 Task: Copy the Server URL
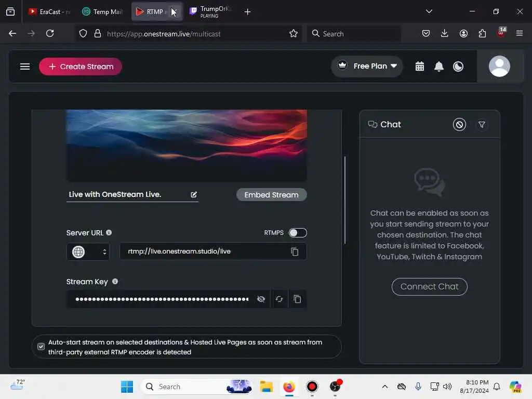tap(295, 252)
